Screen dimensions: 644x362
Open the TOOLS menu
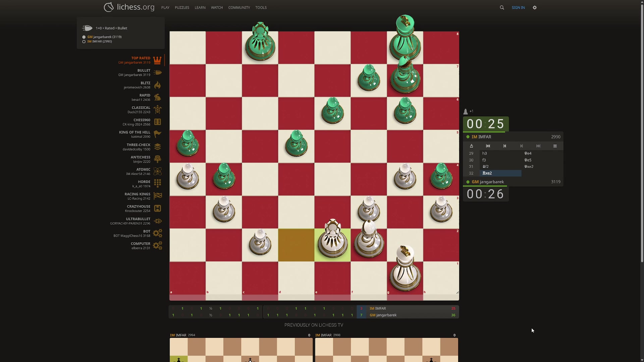point(261,7)
